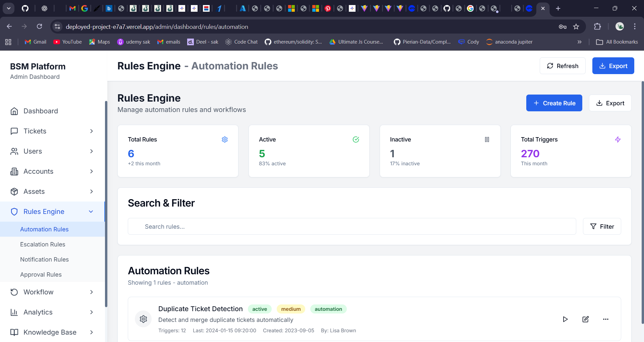Open the tab search dropdown arrow

coord(9,8)
